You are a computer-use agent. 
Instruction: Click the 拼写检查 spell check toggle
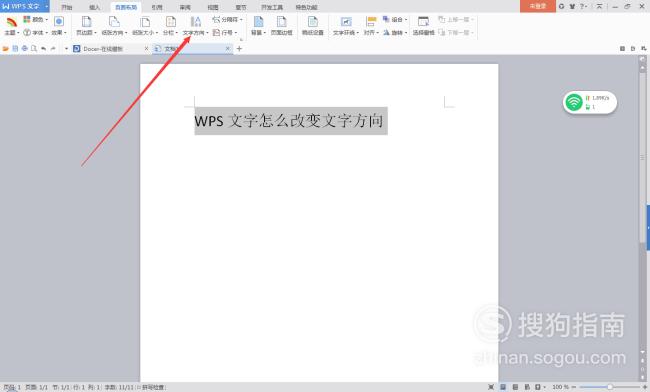[151, 387]
